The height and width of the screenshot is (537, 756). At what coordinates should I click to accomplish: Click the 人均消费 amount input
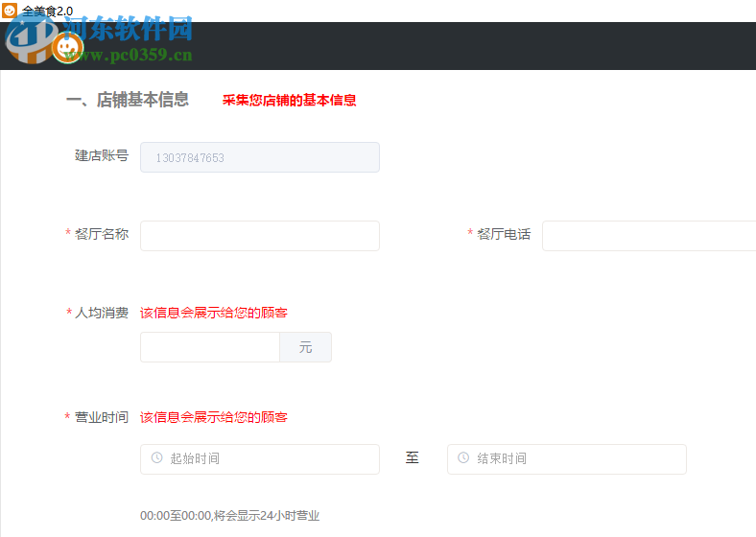210,347
